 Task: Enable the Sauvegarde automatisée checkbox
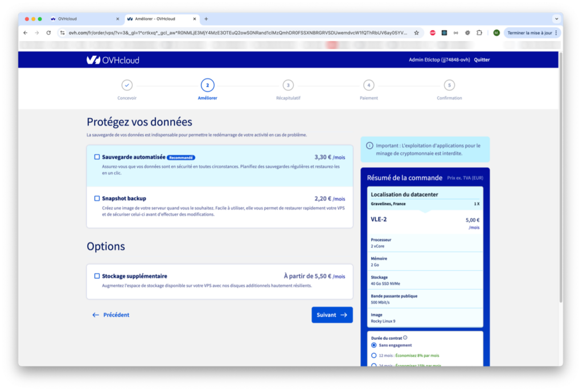click(97, 157)
